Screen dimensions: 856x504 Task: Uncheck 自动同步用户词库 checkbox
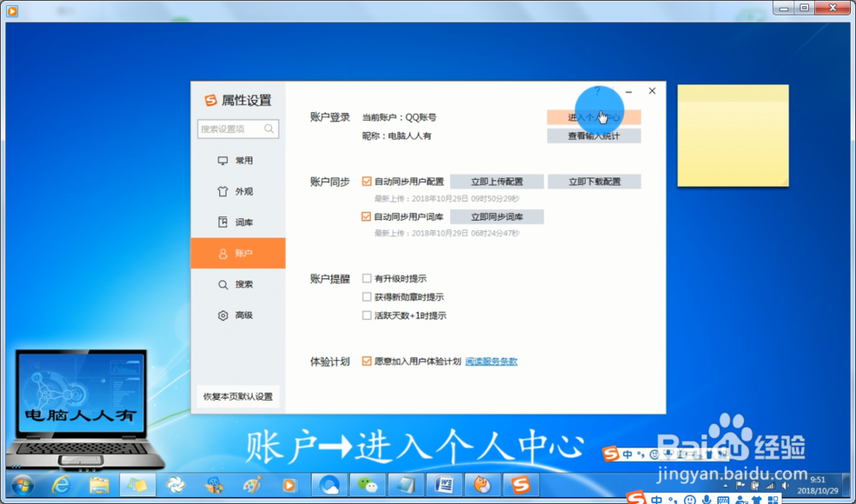[367, 216]
